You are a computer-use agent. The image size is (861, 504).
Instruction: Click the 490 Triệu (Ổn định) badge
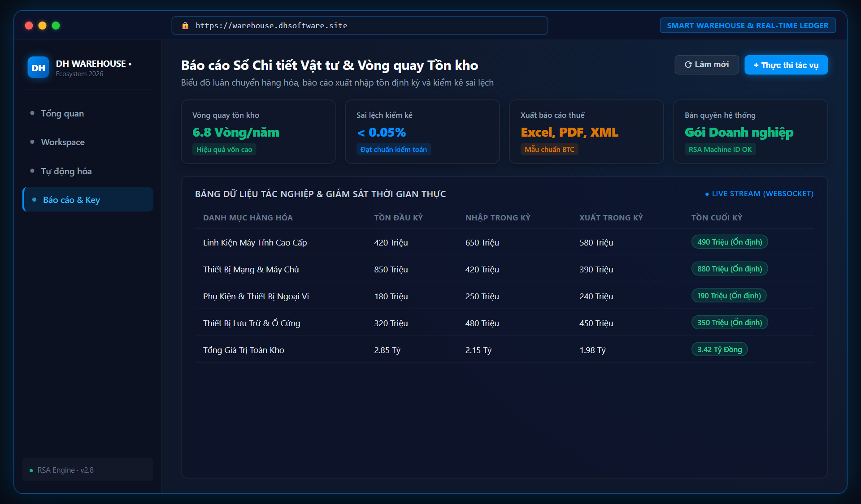[x=730, y=242]
